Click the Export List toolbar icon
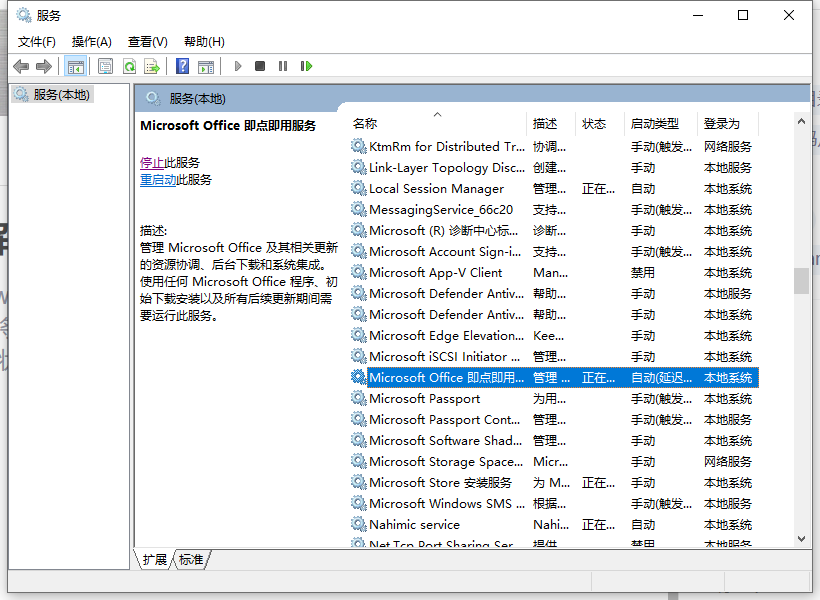820x600 pixels. [x=152, y=66]
